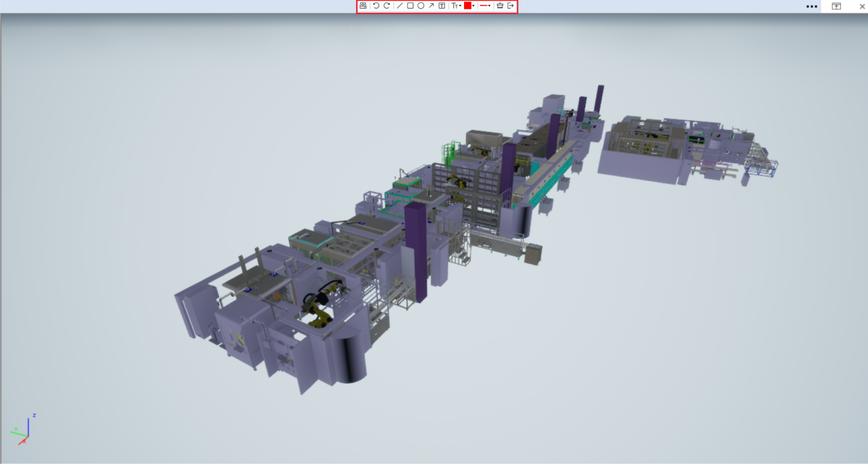Click the save snapshot icon in markup toolbar
The height and width of the screenshot is (464, 868).
363,6
